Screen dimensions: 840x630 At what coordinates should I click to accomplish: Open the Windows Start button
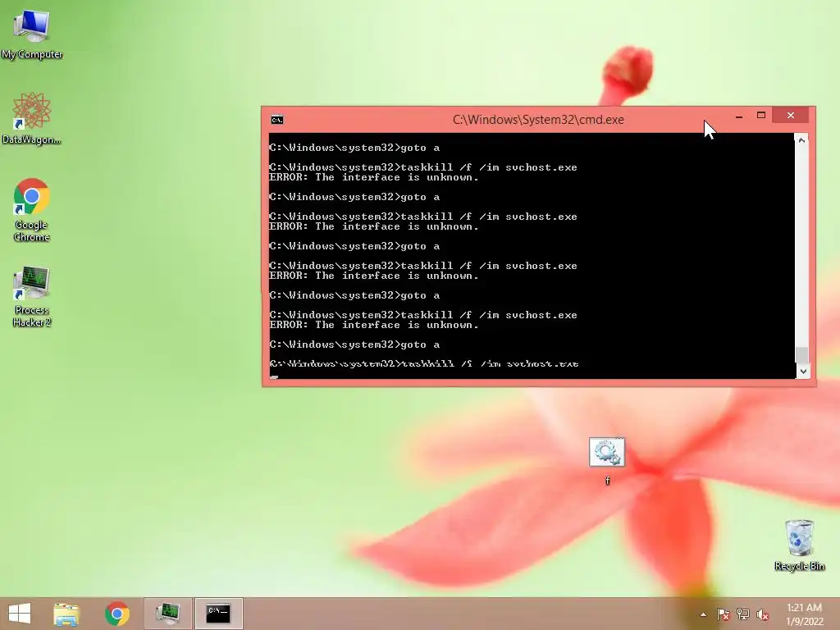(x=20, y=614)
